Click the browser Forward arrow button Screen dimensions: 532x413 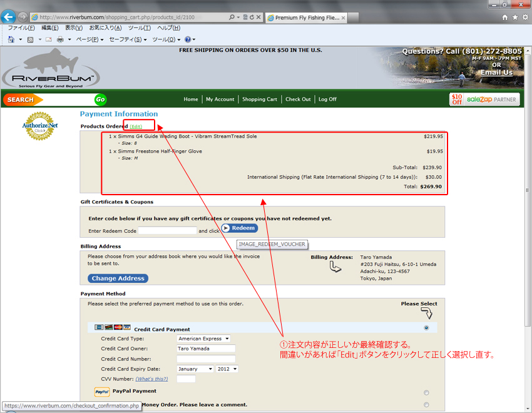pos(23,17)
